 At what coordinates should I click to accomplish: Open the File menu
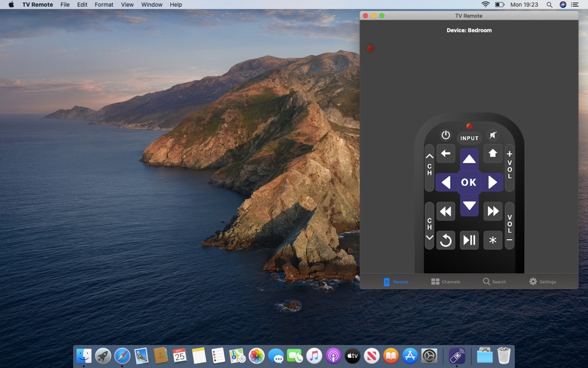64,4
